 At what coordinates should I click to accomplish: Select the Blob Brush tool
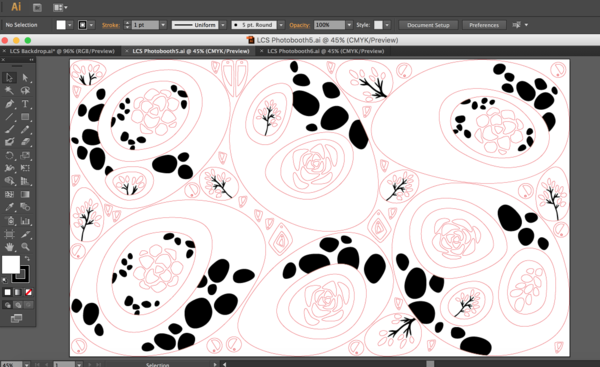9,142
